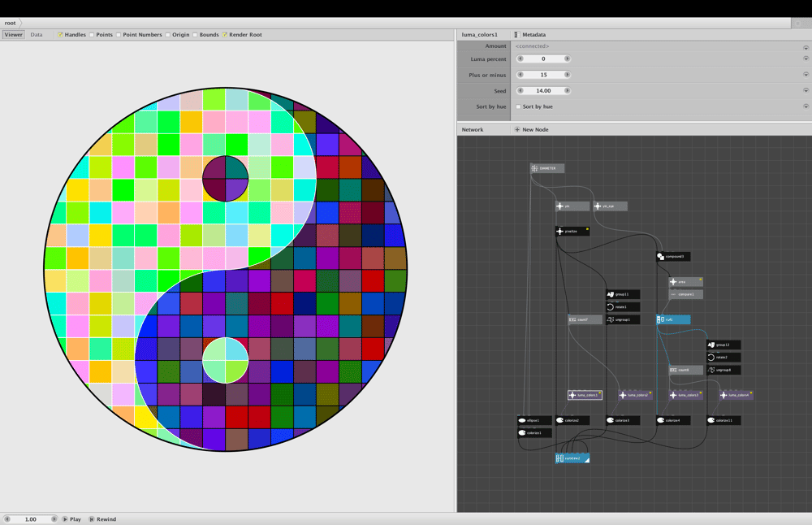Viewport: 812px width, 525px height.
Task: Enable the Point Numbers checkbox
Action: 119,35
